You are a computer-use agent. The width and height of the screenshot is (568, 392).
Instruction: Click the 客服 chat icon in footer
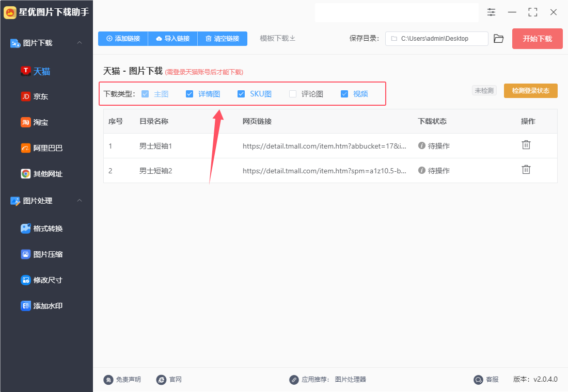pyautogui.click(x=478, y=379)
